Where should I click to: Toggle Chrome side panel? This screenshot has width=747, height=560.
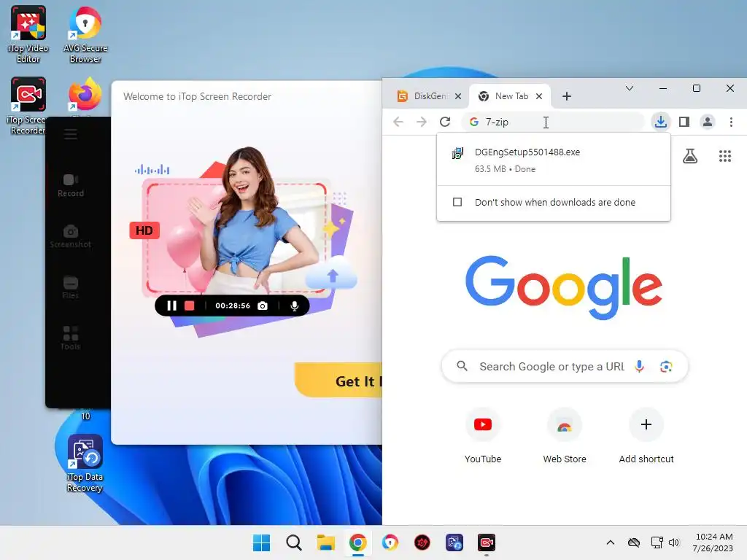click(684, 122)
